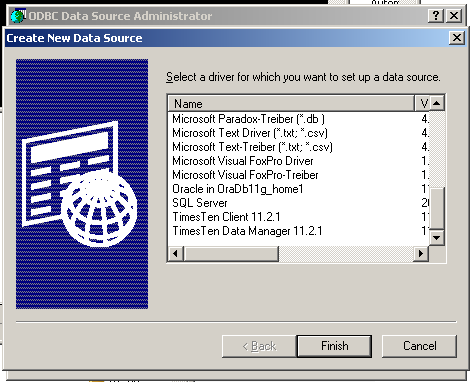This screenshot has width=475, height=382.
Task: Close the ODBC Data Source Administrator window
Action: (454, 16)
